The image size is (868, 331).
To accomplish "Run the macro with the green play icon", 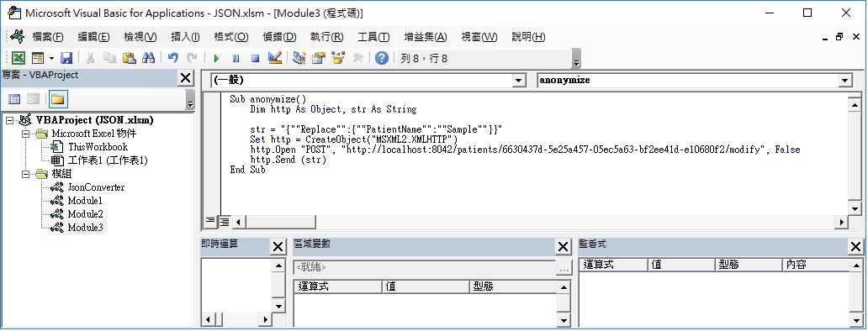I will [216, 58].
